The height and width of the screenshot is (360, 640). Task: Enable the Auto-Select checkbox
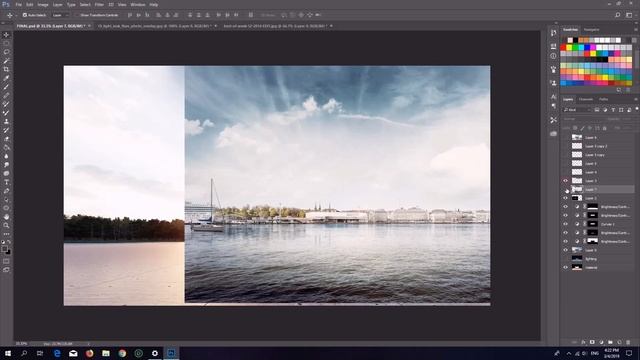tap(24, 15)
